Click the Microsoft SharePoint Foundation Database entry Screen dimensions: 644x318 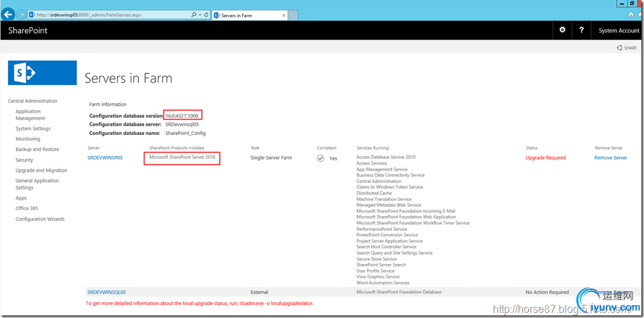pos(399,292)
